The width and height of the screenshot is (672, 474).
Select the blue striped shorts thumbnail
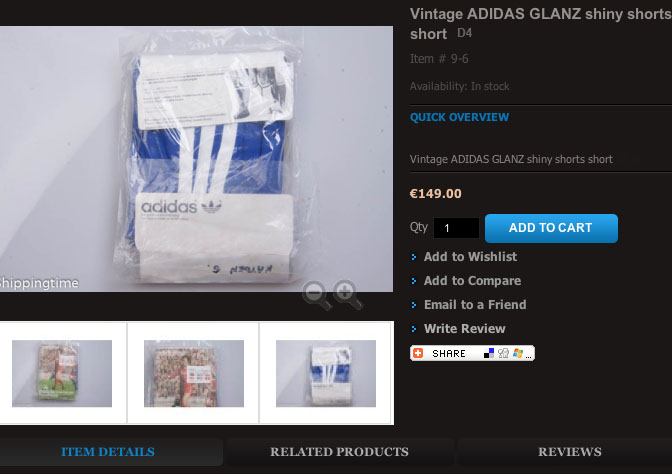click(326, 373)
